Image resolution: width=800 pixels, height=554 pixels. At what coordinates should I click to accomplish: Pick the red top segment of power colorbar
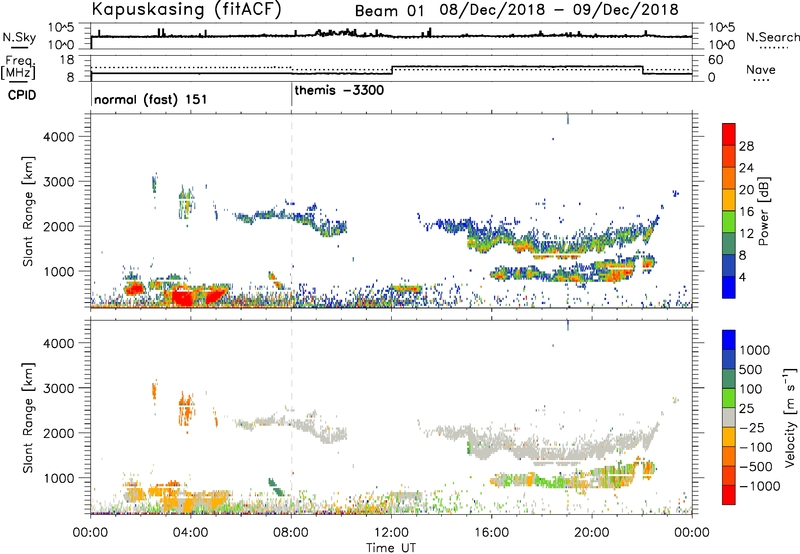coord(729,134)
